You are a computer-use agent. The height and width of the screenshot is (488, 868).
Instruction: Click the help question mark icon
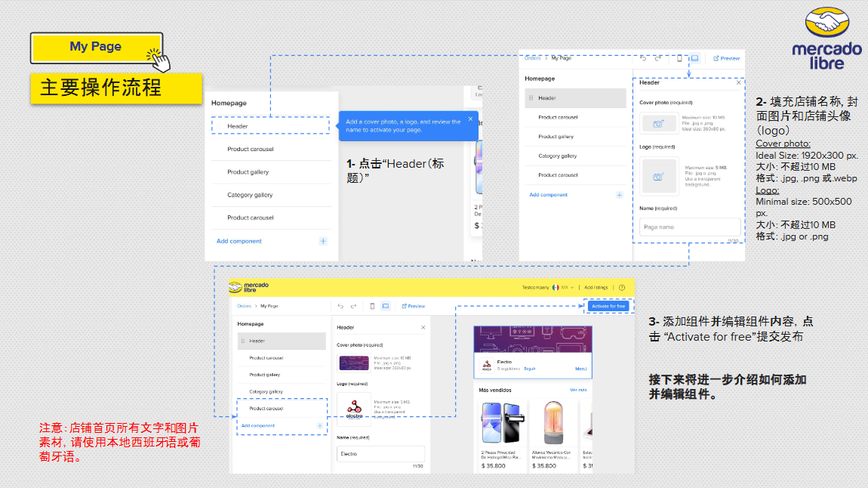coord(622,288)
